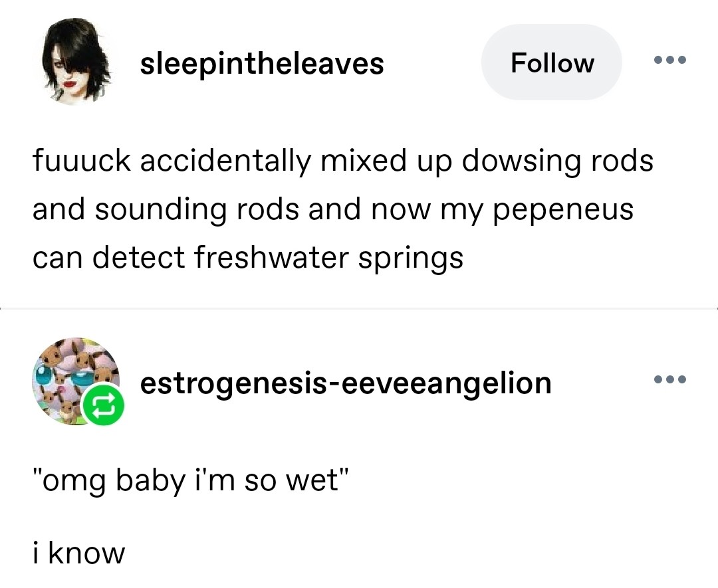Select the word "pepeneus" in the post
This screenshot has width=718, height=588.
pos(563,211)
